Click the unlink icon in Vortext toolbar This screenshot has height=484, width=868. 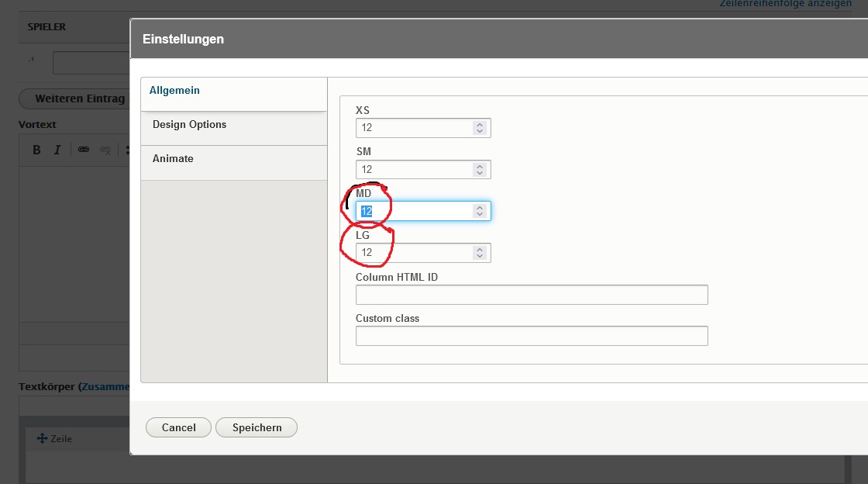tap(105, 150)
